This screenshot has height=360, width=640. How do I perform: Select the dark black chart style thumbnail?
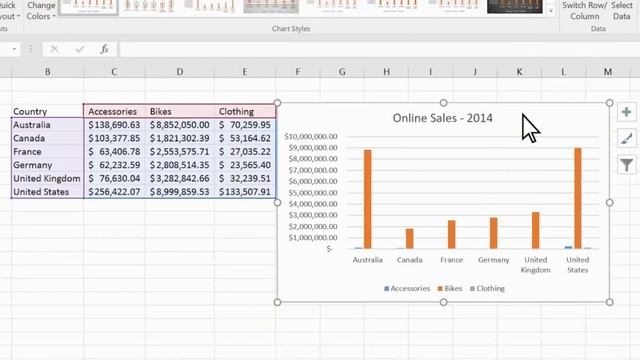pos(515,7)
